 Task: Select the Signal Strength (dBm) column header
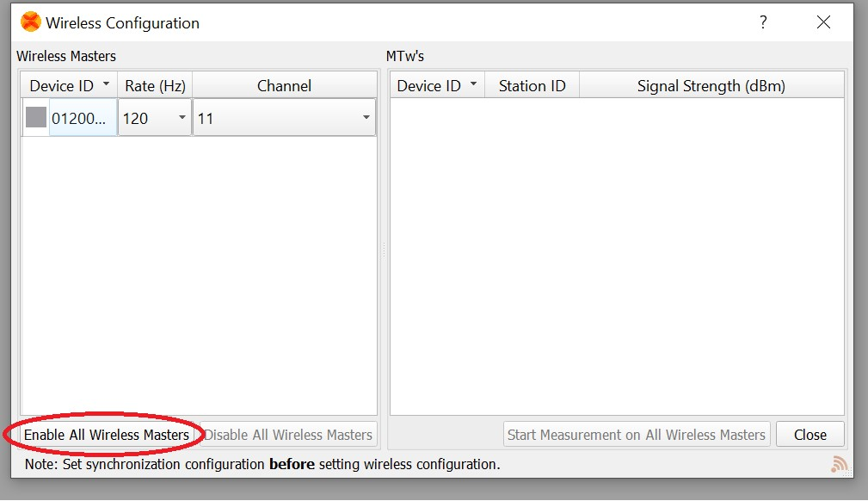pos(712,84)
